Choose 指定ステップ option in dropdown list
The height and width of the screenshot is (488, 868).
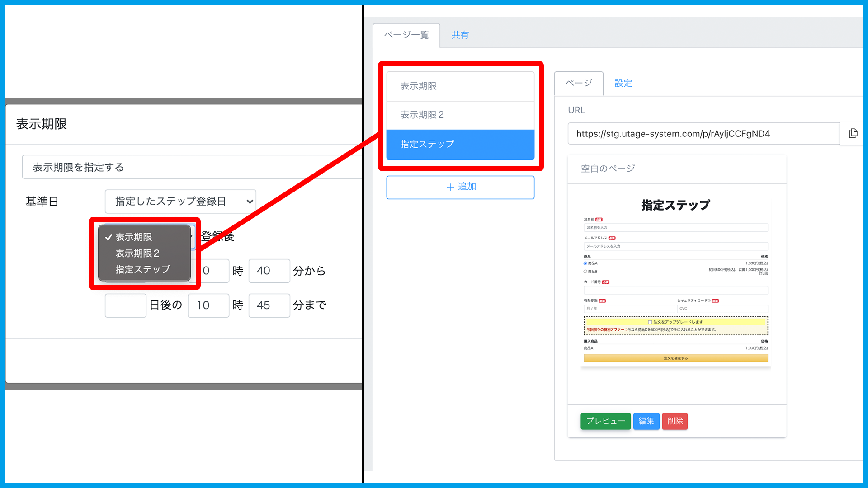pyautogui.click(x=143, y=269)
